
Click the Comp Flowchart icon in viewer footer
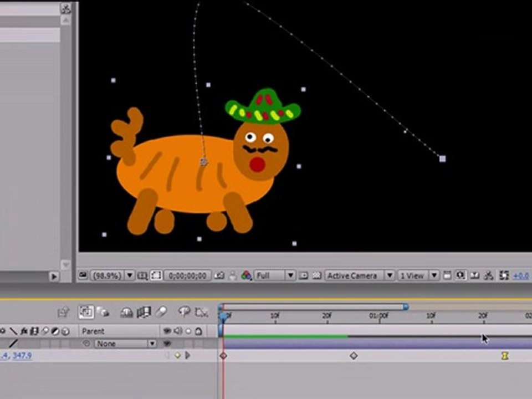coord(489,275)
